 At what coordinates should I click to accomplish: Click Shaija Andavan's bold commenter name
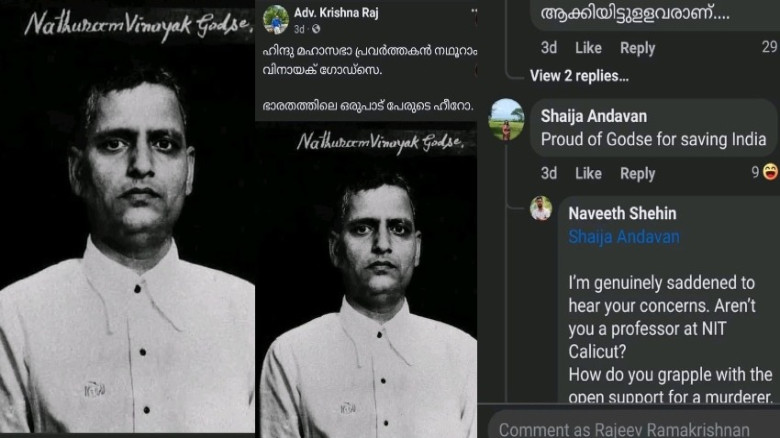[x=595, y=115]
